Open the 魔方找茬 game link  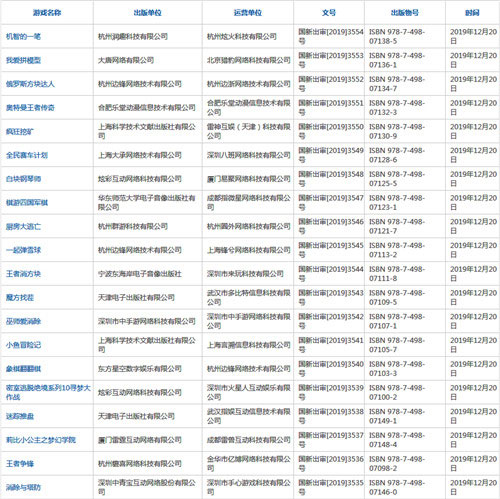pos(20,297)
